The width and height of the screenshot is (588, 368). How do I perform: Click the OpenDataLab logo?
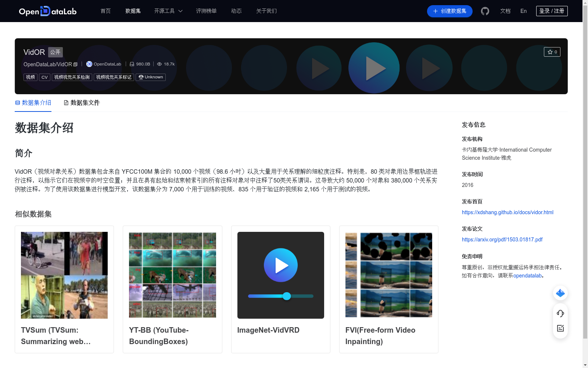(47, 11)
